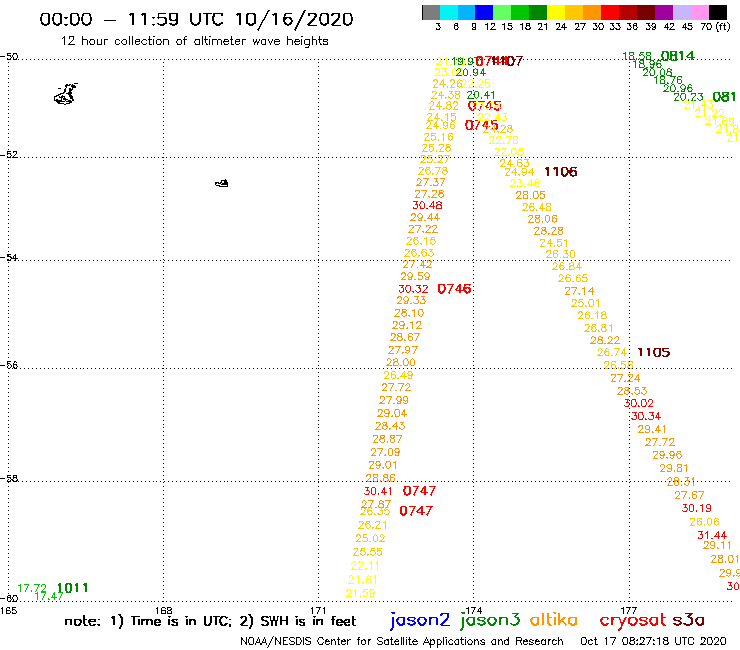This screenshot has width=740, height=650.
Task: Click the green time stamp 0814
Action: click(678, 56)
